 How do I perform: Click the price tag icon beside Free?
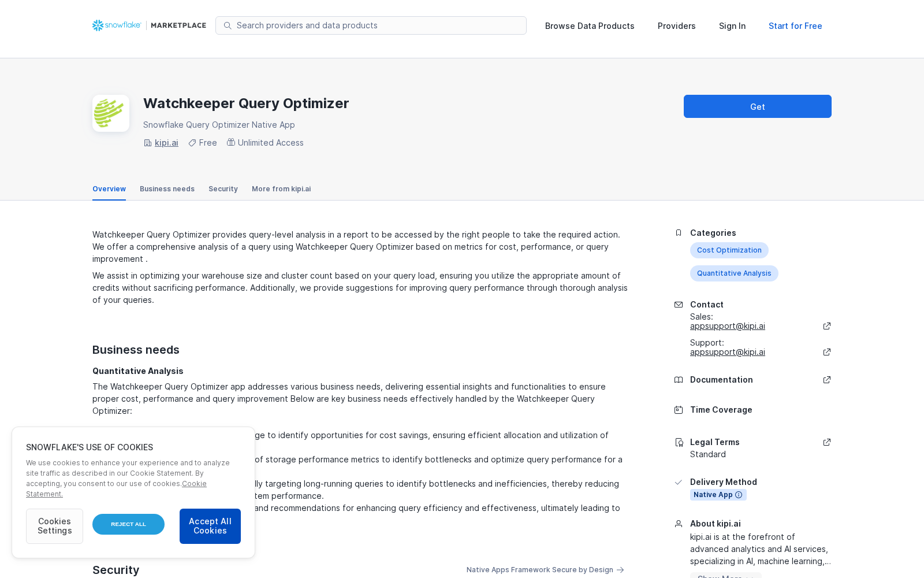[x=192, y=143]
